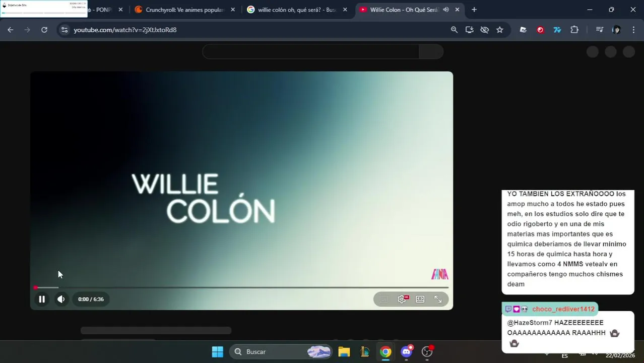This screenshot has width=644, height=363.
Task: Open Discord from the taskbar
Action: [407, 351]
